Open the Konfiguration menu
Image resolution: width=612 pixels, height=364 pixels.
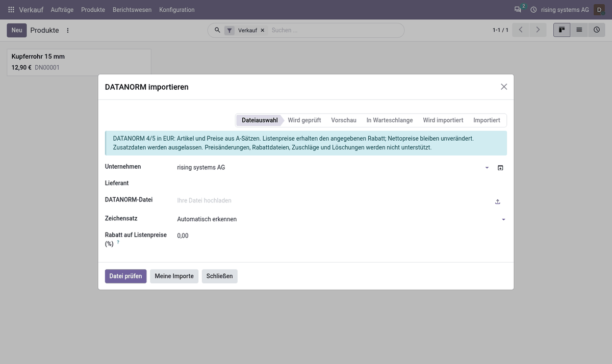click(x=177, y=10)
